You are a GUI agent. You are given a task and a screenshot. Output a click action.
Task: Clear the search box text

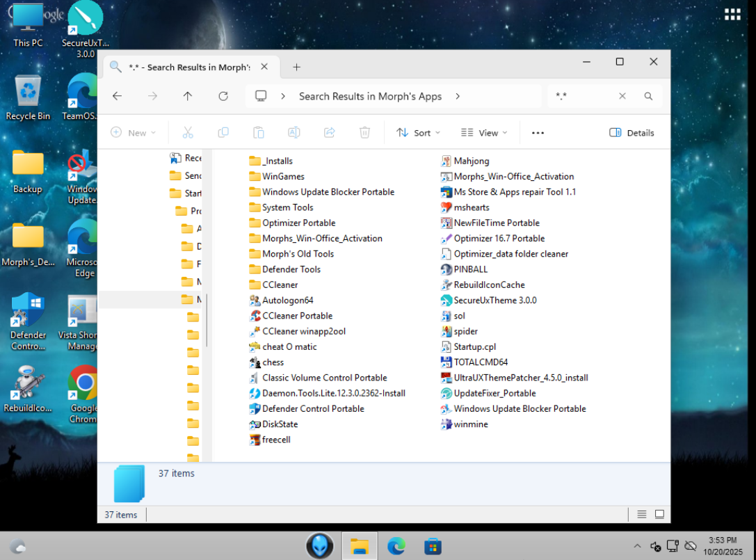coord(622,97)
